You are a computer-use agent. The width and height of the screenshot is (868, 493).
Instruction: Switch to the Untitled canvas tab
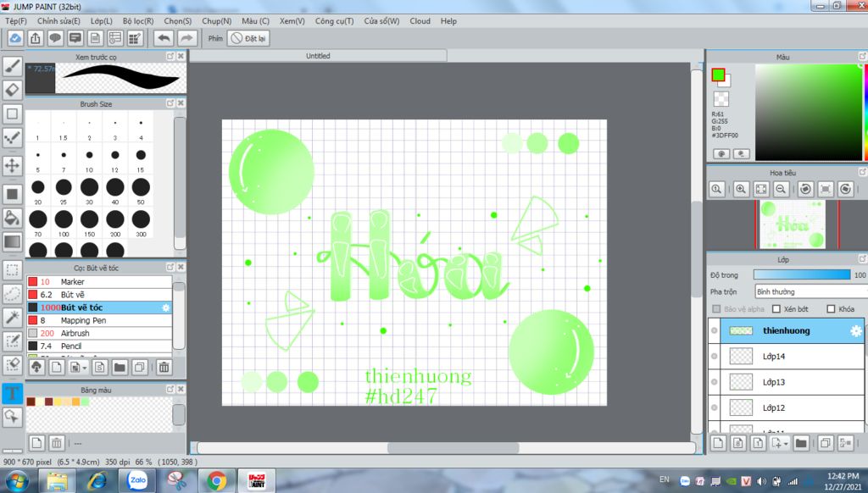pos(318,56)
